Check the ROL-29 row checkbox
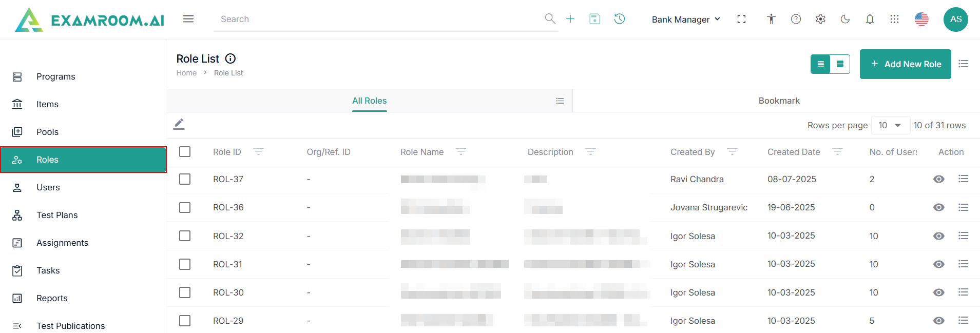 pyautogui.click(x=185, y=321)
